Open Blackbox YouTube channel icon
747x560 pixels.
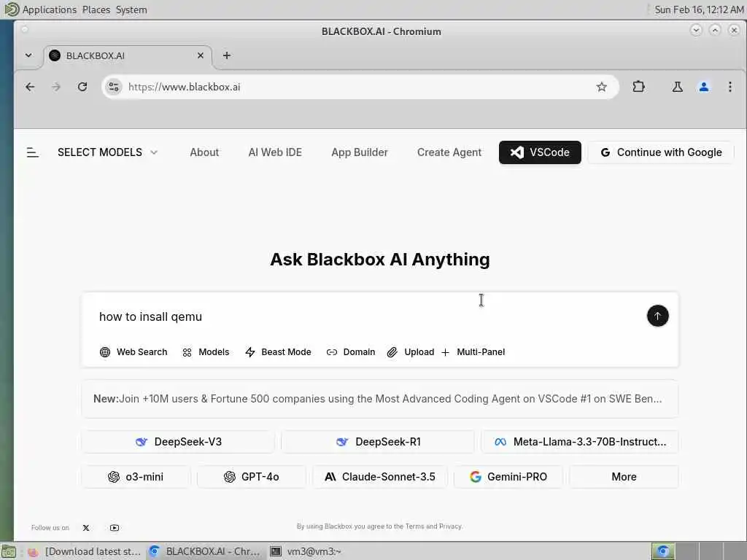115,528
